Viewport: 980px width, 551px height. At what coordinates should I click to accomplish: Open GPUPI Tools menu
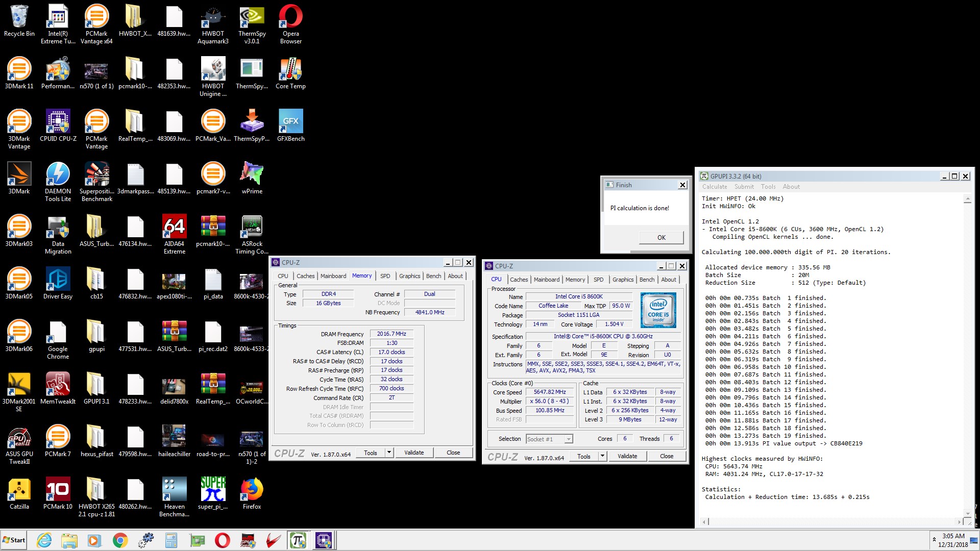coord(768,187)
